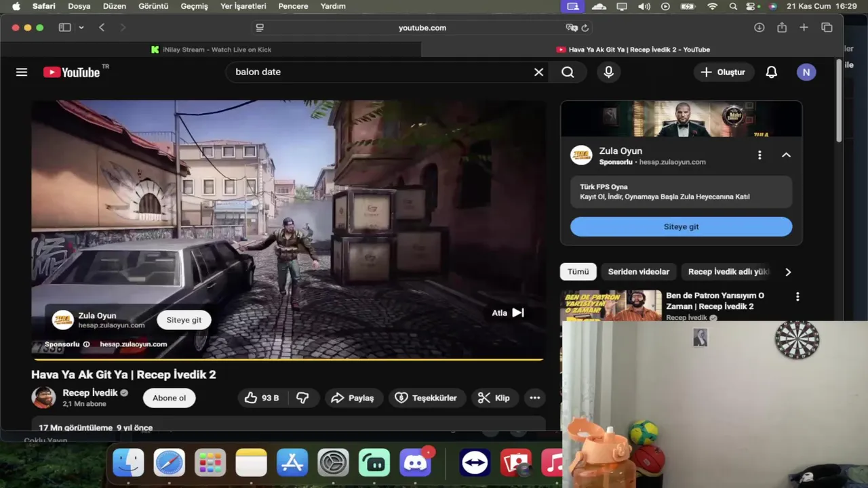Click the youtube.com address bar

coord(422,28)
